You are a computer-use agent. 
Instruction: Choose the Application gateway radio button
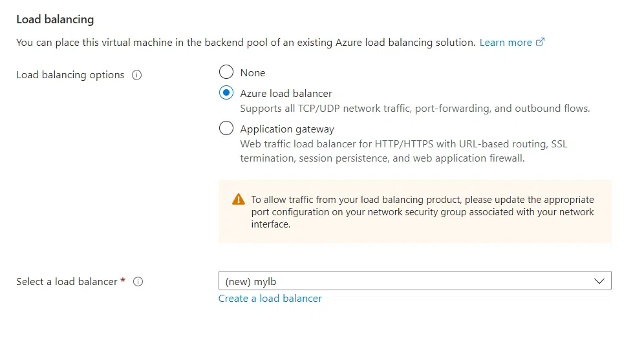click(x=226, y=129)
